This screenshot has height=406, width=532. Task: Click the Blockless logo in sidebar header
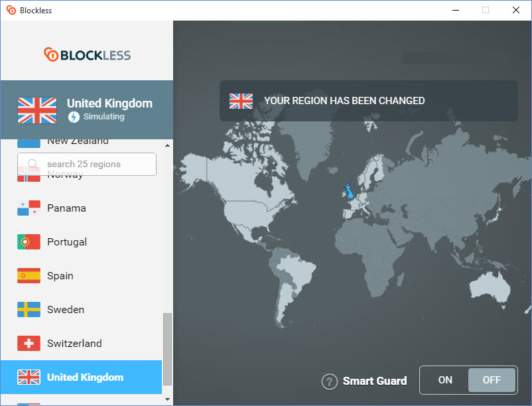(87, 54)
